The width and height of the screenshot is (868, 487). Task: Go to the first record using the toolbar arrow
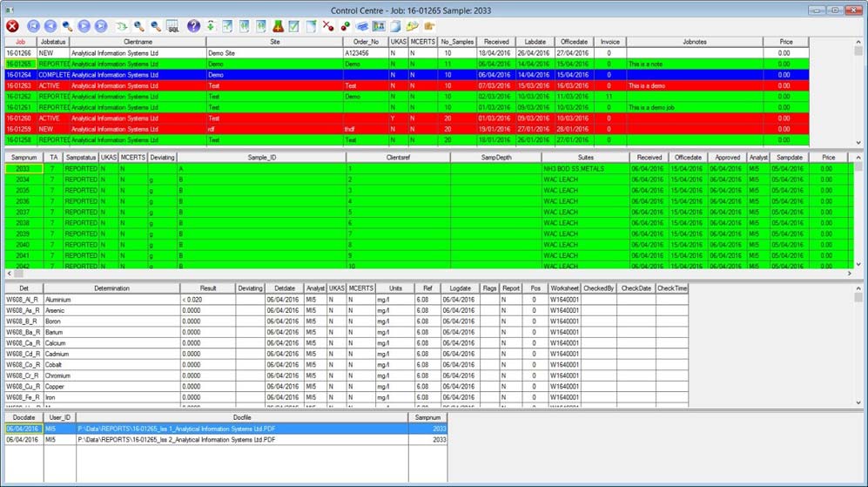click(33, 26)
